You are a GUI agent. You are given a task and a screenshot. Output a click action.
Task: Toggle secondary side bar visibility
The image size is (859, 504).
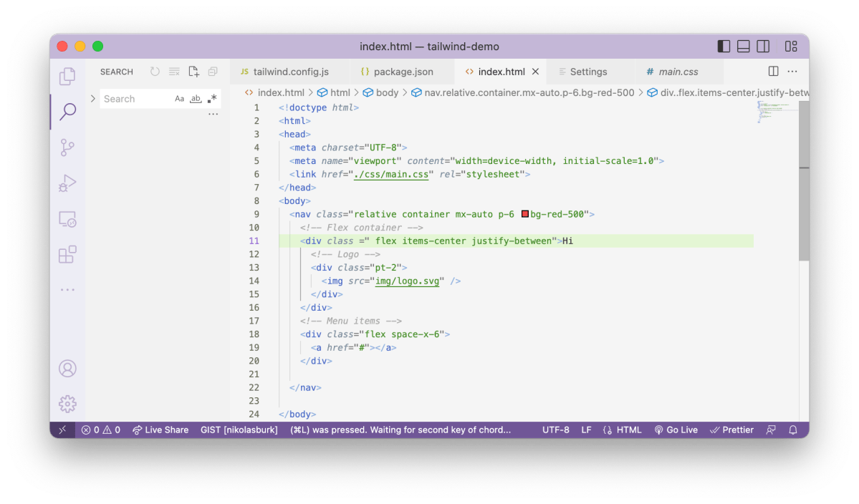[763, 47]
